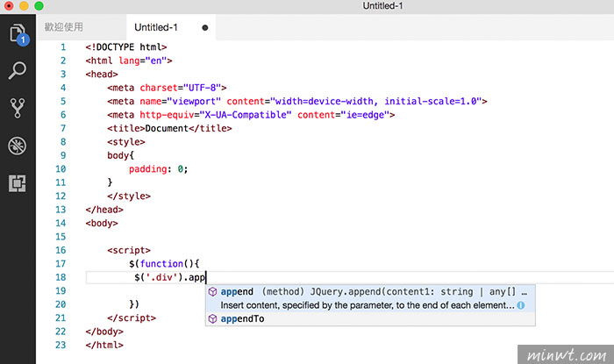Screen dimensions: 614x364
Task: Show more info for append suggestion
Action: (521, 306)
